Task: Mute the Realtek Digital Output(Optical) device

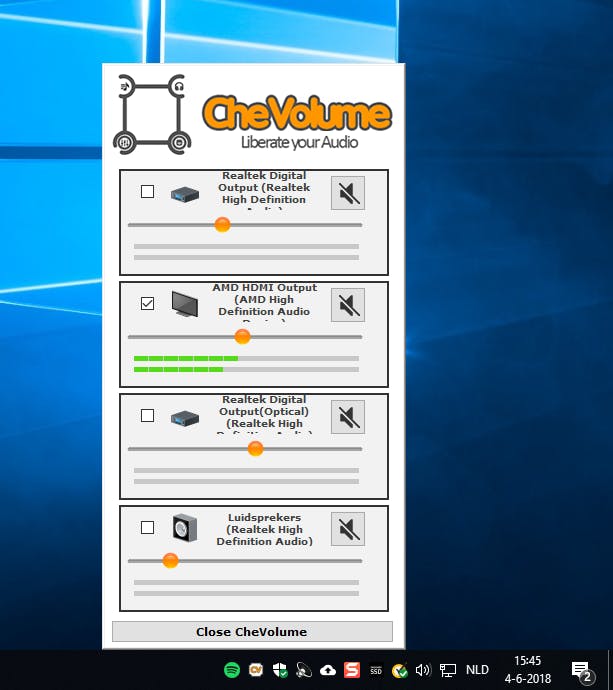Action: click(x=348, y=417)
